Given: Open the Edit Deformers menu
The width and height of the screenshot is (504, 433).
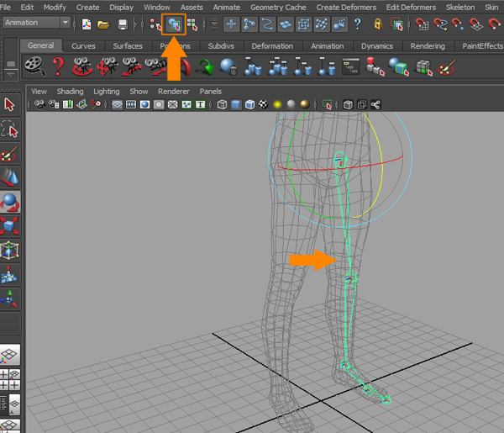Looking at the screenshot, I should (x=411, y=7).
